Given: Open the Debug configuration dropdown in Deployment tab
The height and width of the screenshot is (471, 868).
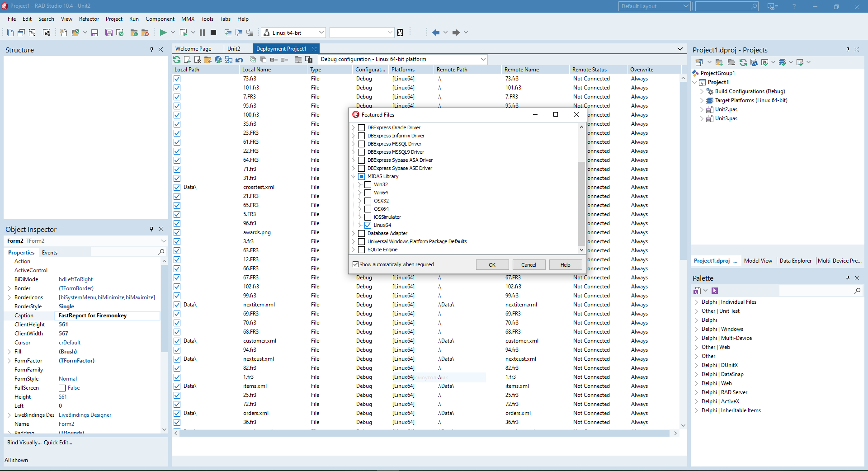Looking at the screenshot, I should 483,59.
